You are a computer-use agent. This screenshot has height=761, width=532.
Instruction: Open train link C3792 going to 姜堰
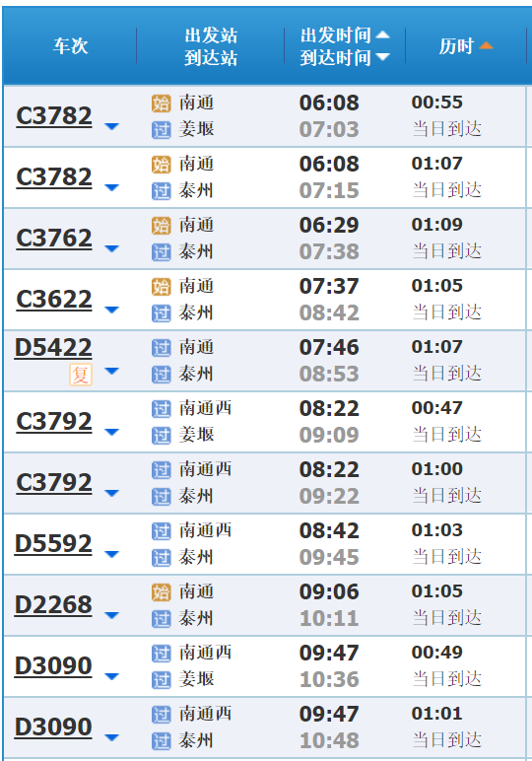point(54,421)
